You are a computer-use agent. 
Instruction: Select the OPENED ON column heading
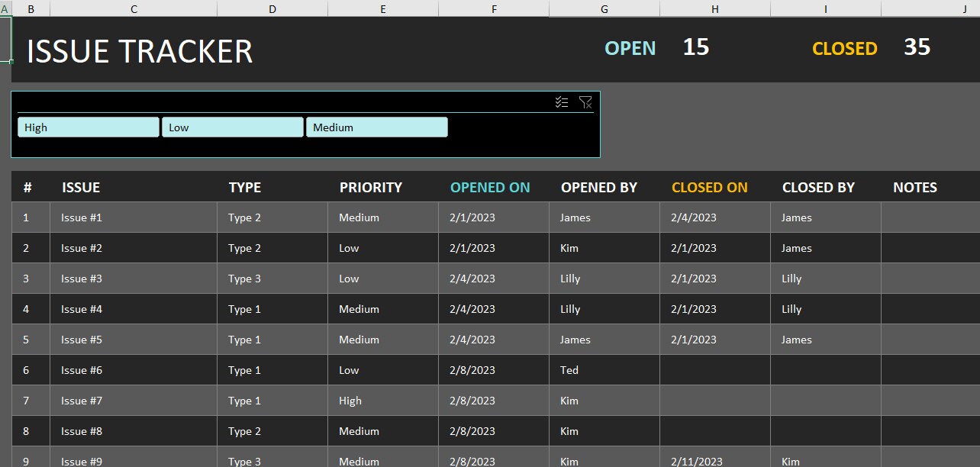pyautogui.click(x=490, y=187)
